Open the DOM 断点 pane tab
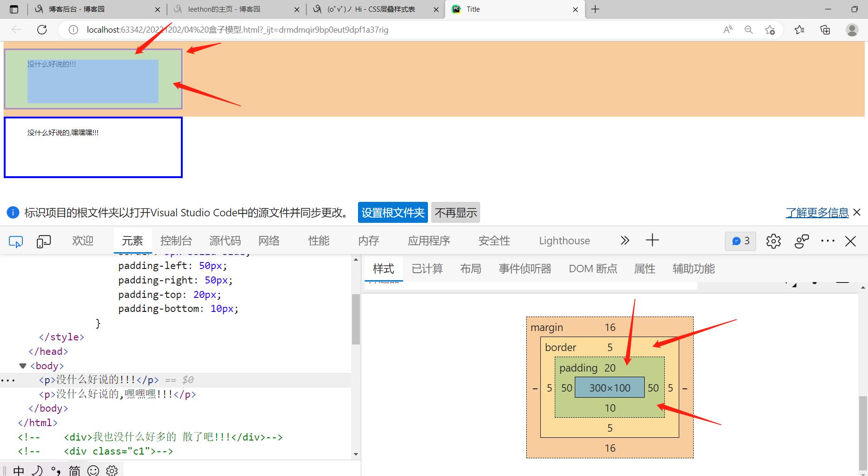 coord(593,269)
